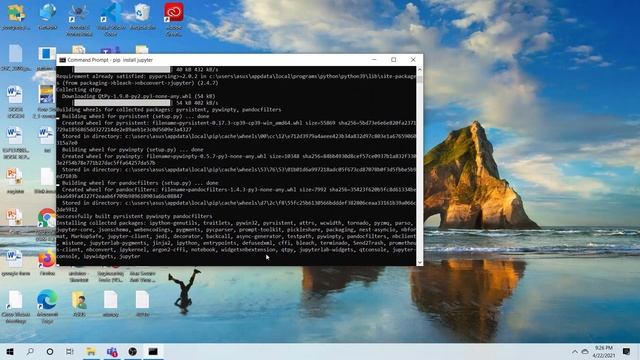Select the Command Prompt taskbar button
Viewport: 640px width, 360px height.
[153, 351]
